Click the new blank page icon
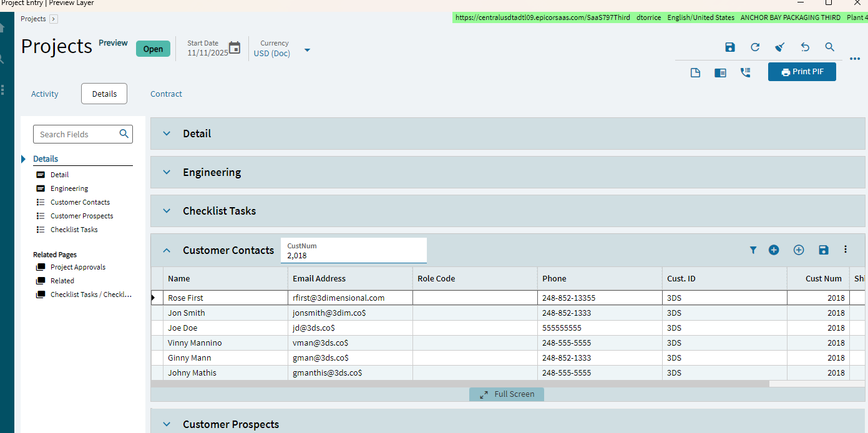868x433 pixels. coord(695,72)
